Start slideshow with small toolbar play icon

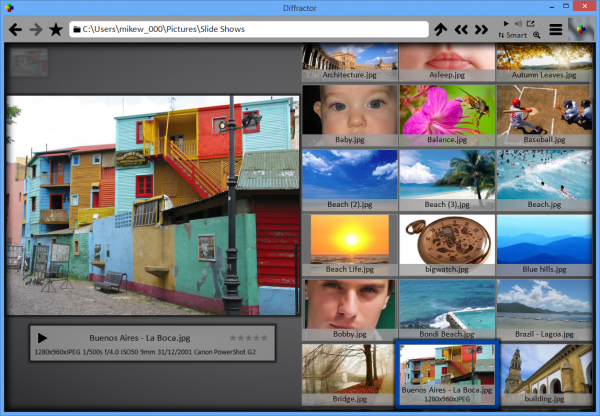(506, 24)
